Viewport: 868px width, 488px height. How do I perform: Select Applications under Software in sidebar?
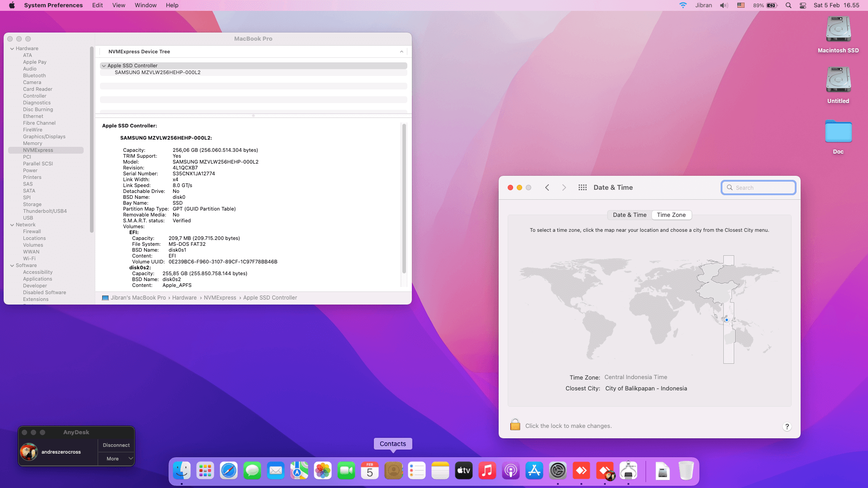tap(38, 279)
